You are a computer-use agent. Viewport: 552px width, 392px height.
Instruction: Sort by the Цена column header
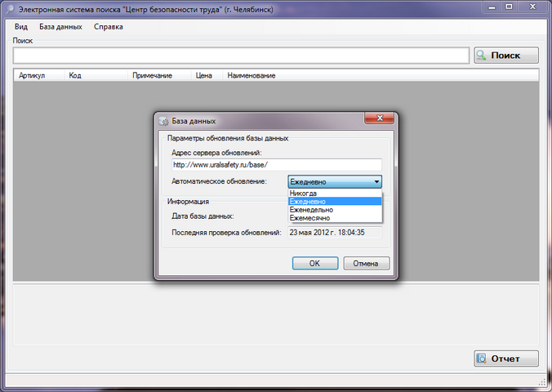(204, 75)
